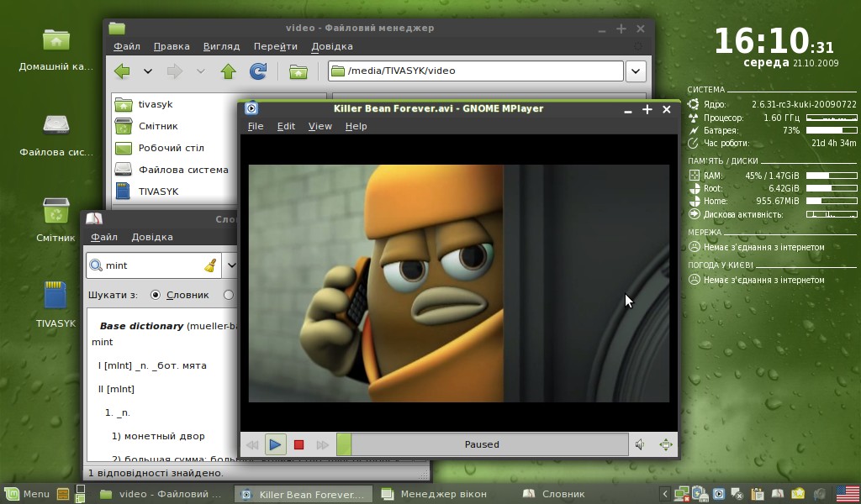Screen dimensions: 861x504
Task: Click the clipboard manager tray icon
Action: [758, 494]
